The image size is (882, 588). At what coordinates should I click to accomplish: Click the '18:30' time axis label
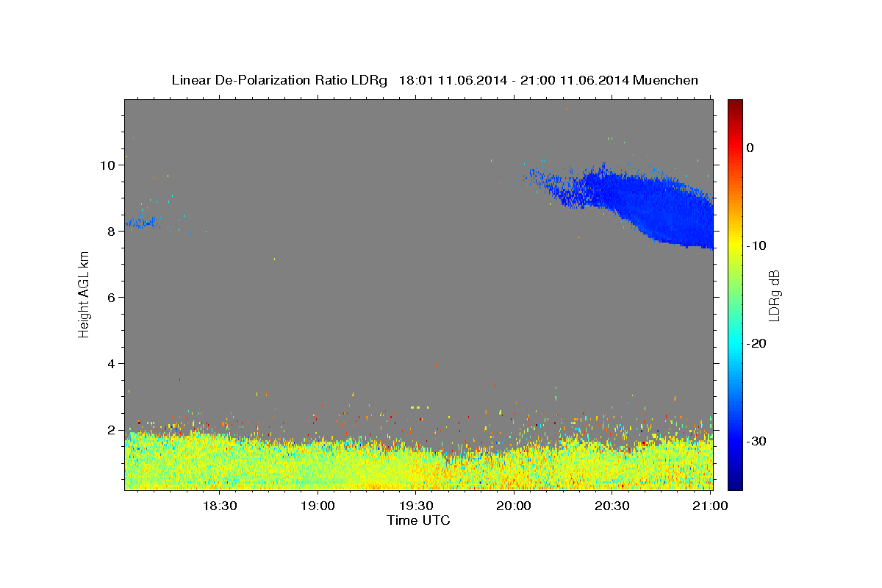click(x=219, y=506)
